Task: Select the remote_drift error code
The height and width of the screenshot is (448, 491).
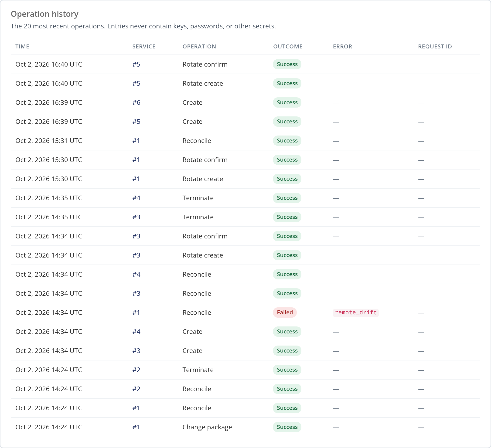Action: click(356, 312)
